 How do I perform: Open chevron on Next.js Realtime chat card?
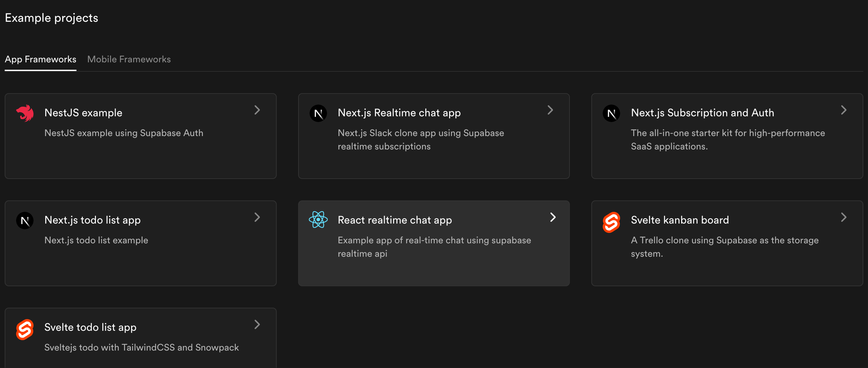pyautogui.click(x=550, y=110)
